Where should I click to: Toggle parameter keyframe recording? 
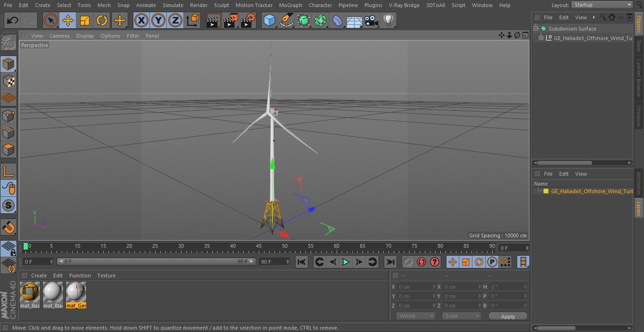coord(492,262)
